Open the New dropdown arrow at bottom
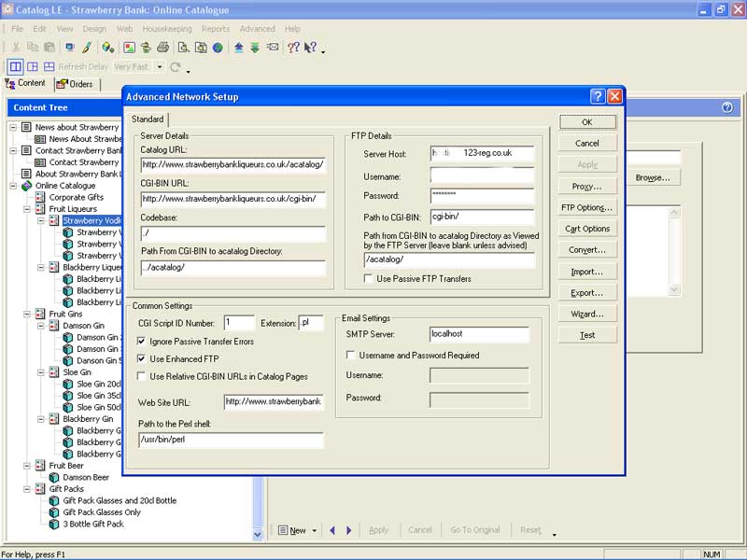This screenshot has width=747, height=560. tap(315, 531)
